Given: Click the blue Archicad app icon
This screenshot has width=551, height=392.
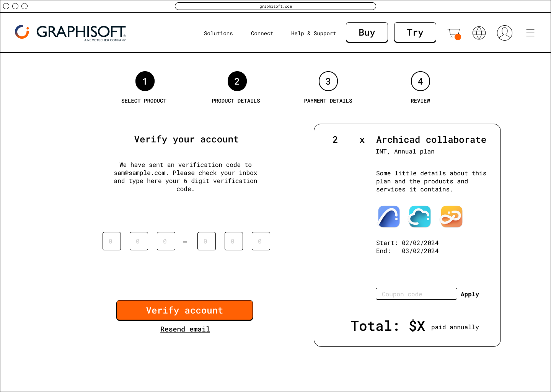Looking at the screenshot, I should [x=389, y=217].
